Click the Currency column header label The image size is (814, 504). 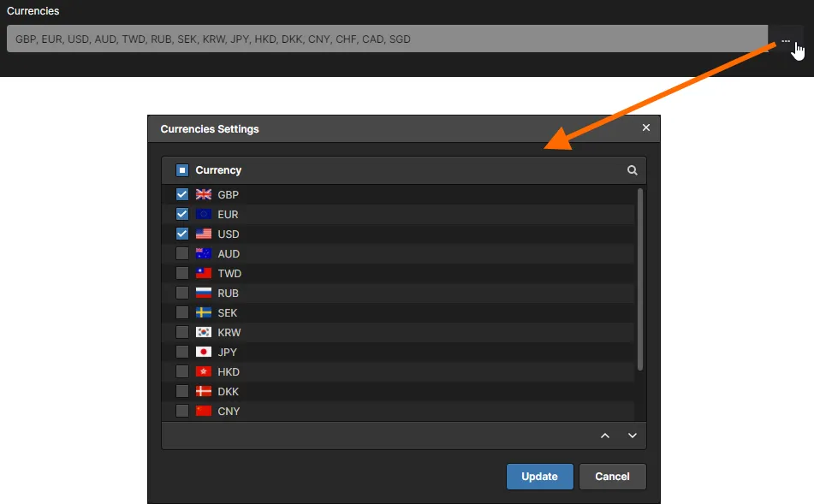click(x=218, y=170)
